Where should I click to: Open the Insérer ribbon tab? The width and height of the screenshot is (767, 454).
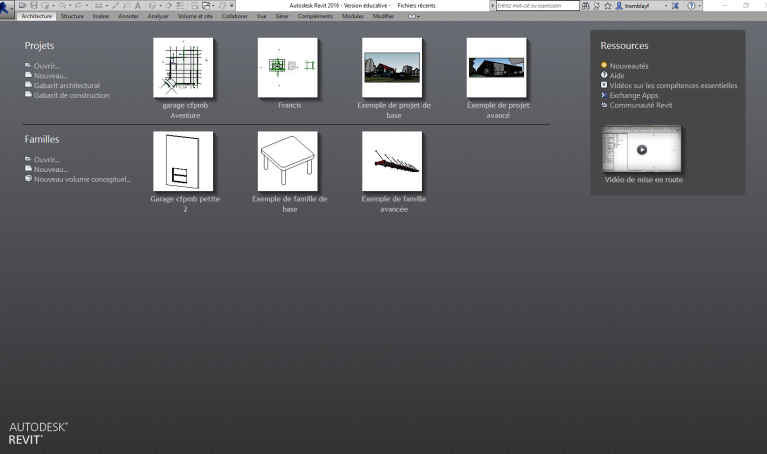101,16
